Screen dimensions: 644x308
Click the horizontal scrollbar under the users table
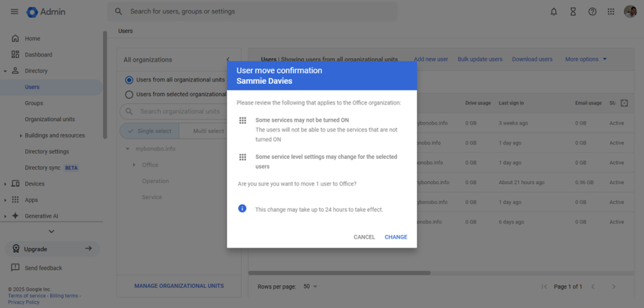339,273
